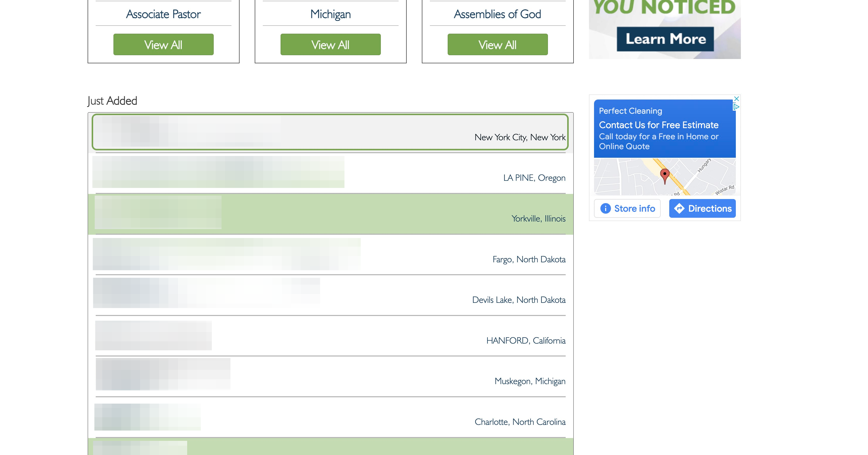This screenshot has width=868, height=455.
Task: Click the Just Added section heading
Action: pos(112,101)
